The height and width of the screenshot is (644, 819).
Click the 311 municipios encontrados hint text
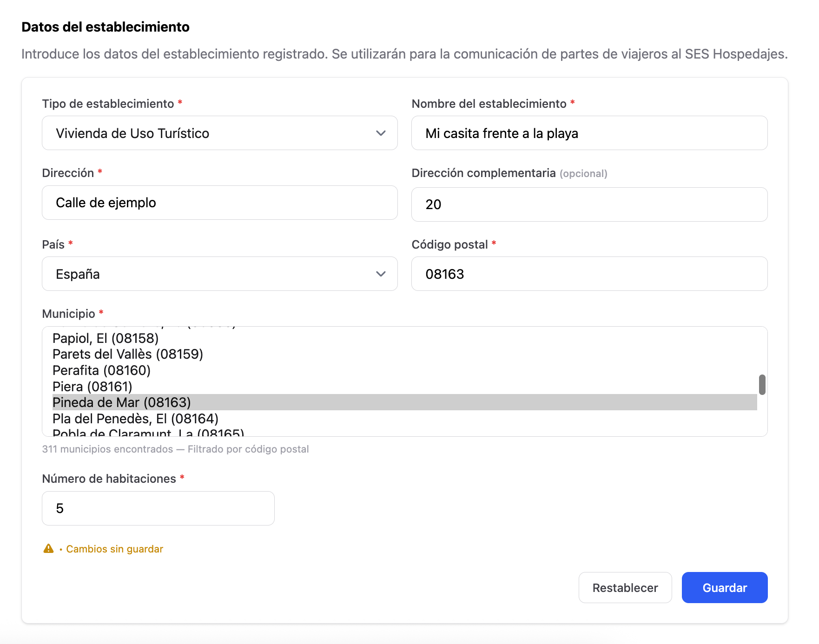click(x=175, y=449)
